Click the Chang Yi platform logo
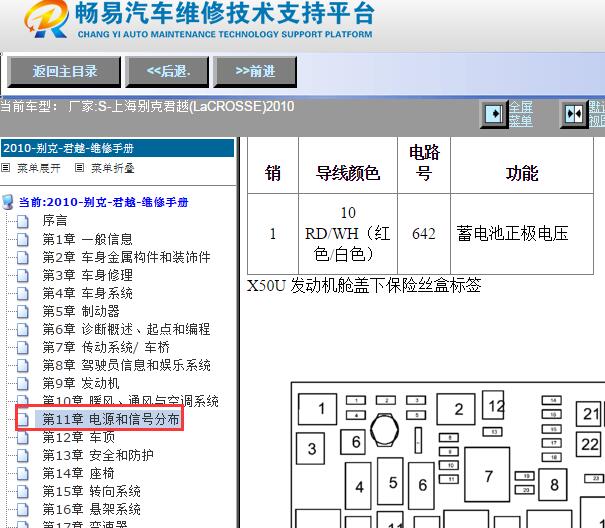 [46, 19]
